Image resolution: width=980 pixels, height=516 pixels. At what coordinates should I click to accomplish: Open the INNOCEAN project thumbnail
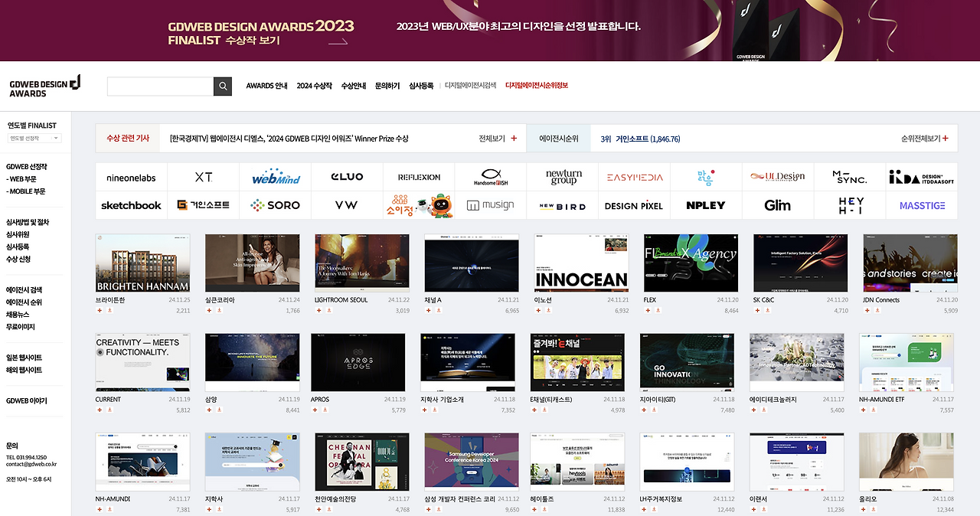click(580, 263)
